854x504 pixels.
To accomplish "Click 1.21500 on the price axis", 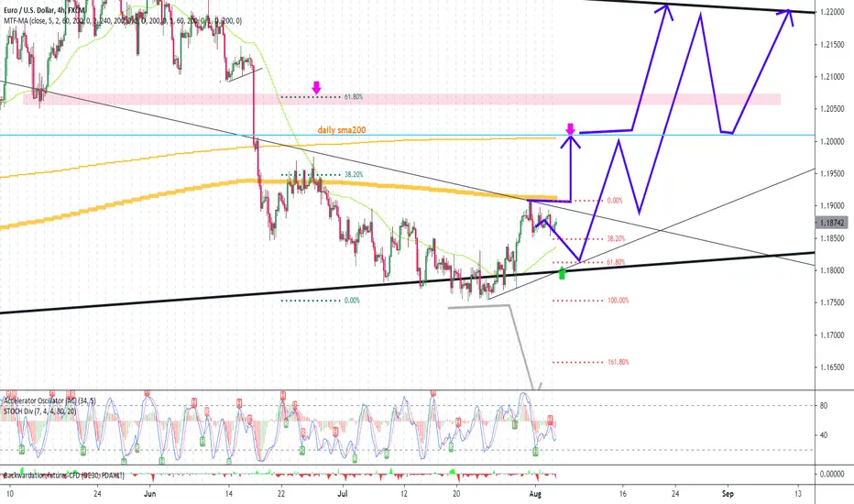I will pos(832,45).
